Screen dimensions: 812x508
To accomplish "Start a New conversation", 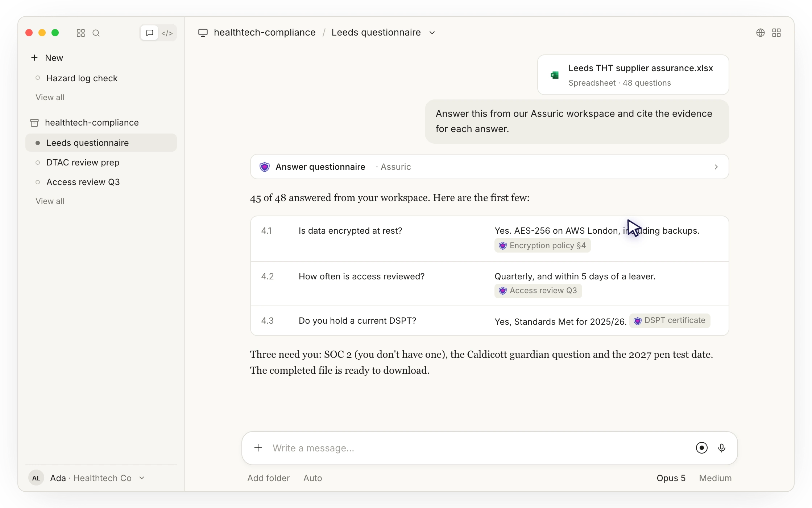I will coord(54,58).
